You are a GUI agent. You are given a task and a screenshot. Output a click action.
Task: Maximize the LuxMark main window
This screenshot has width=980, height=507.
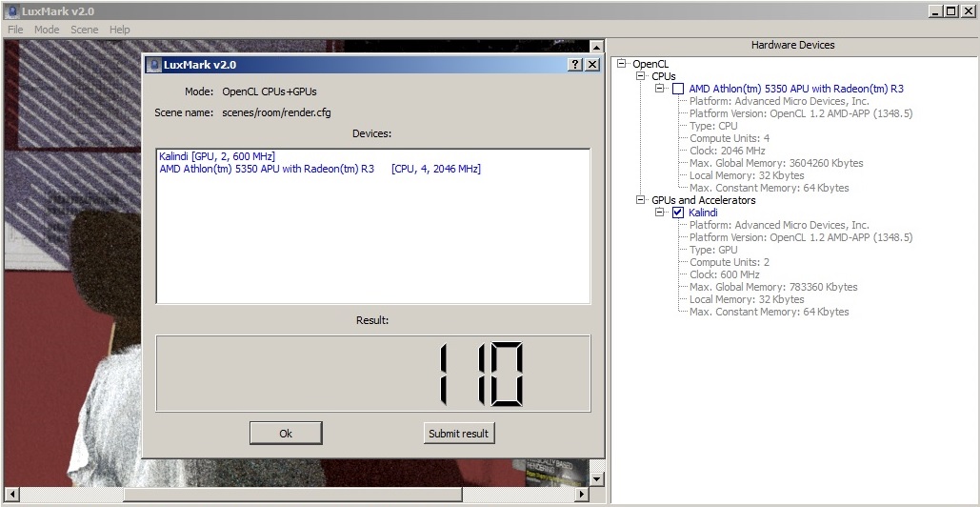[950, 11]
